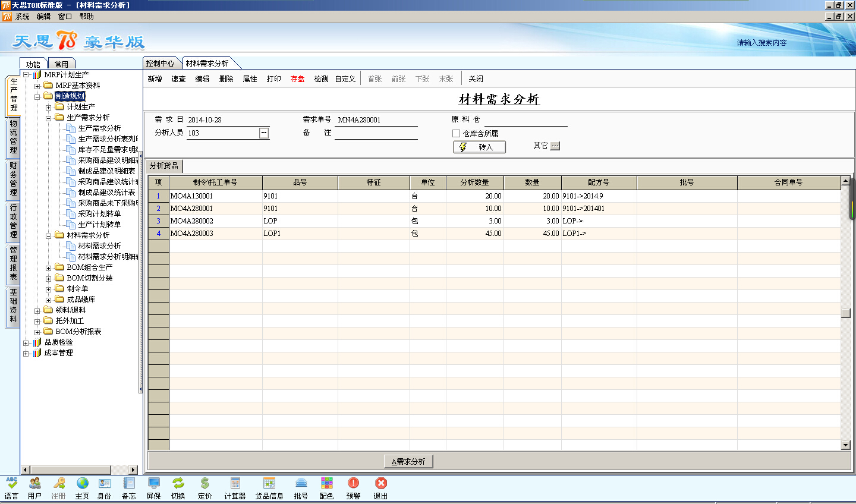Open the 备忘 memo icon

[128, 484]
